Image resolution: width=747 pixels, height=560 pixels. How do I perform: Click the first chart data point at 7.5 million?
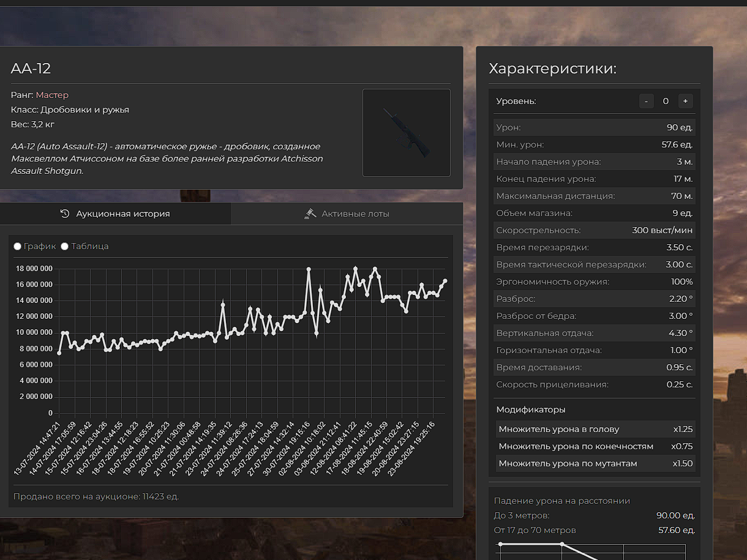point(59,353)
